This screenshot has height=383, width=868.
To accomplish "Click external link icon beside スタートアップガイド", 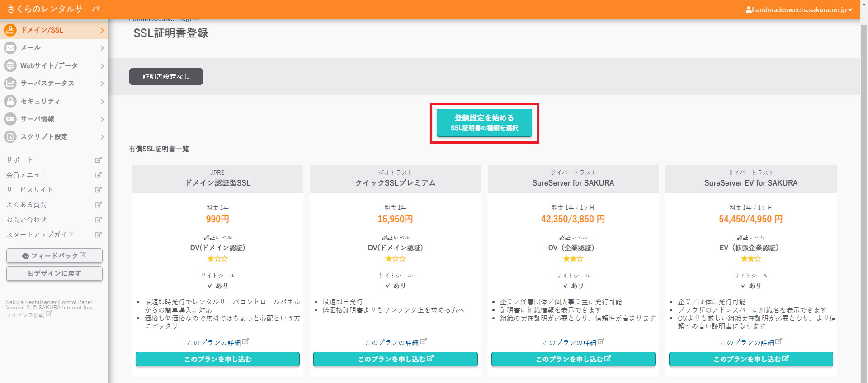I will pyautogui.click(x=98, y=234).
